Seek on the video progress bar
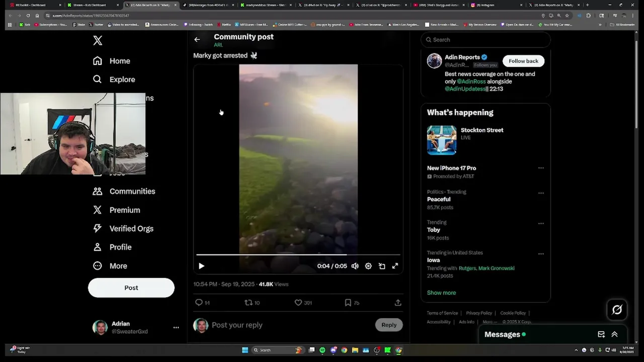Screen dimensions: 644x362 point(298,255)
